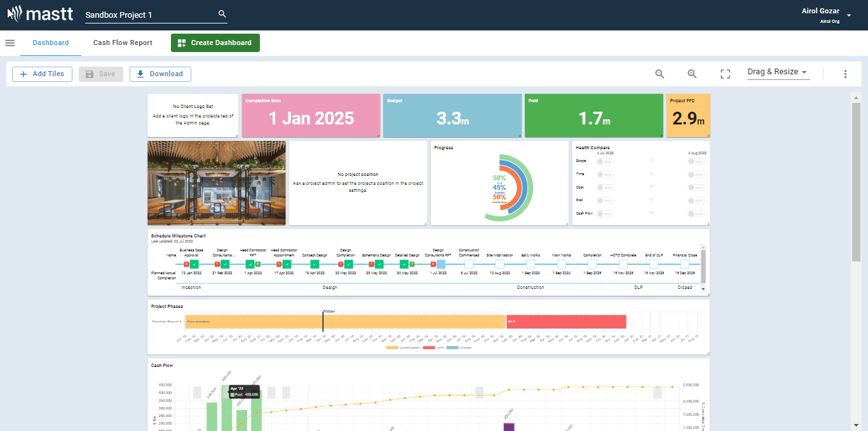Click the Add Tiles button
868x431 pixels.
pyautogui.click(x=42, y=74)
